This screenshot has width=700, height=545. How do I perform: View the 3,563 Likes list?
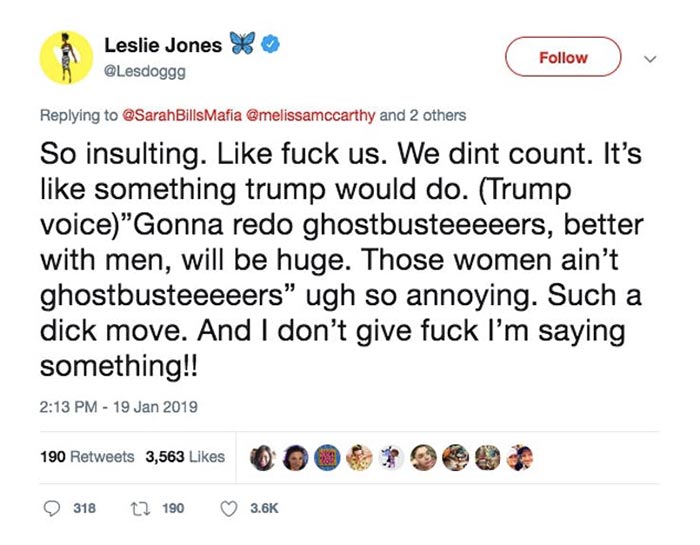point(185,456)
